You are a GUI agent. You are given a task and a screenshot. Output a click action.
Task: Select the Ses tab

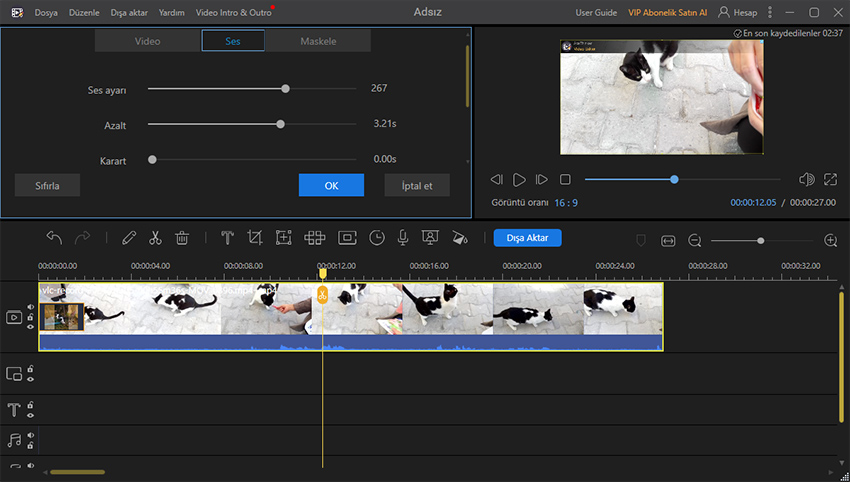[x=233, y=41]
